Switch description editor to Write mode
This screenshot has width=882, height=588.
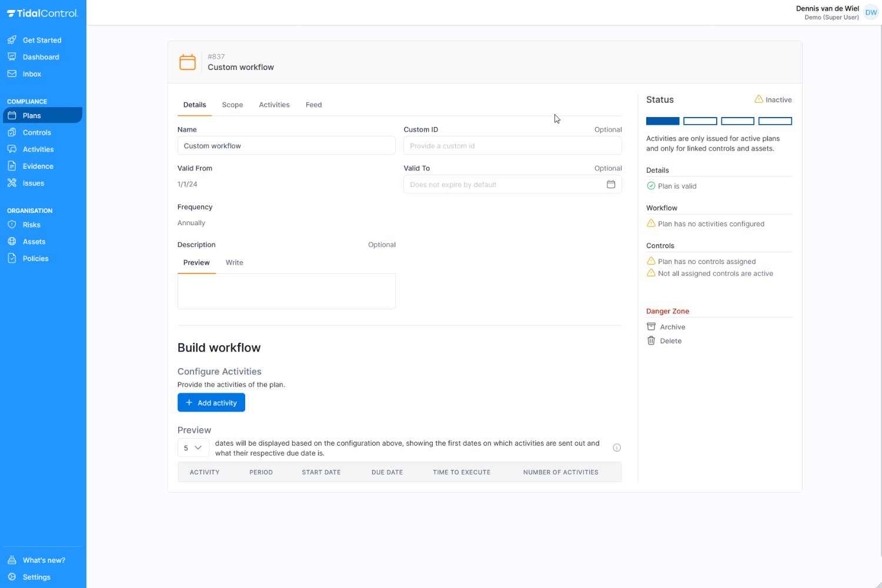point(234,262)
